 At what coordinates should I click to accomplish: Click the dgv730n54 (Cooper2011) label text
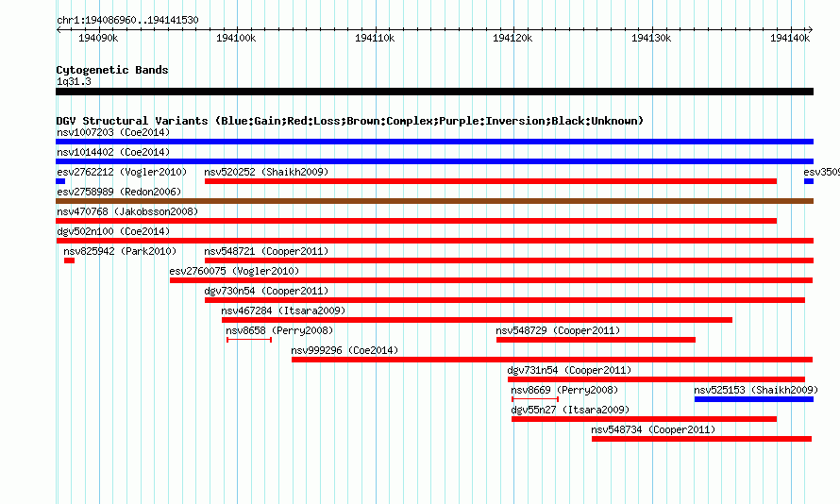click(x=266, y=291)
